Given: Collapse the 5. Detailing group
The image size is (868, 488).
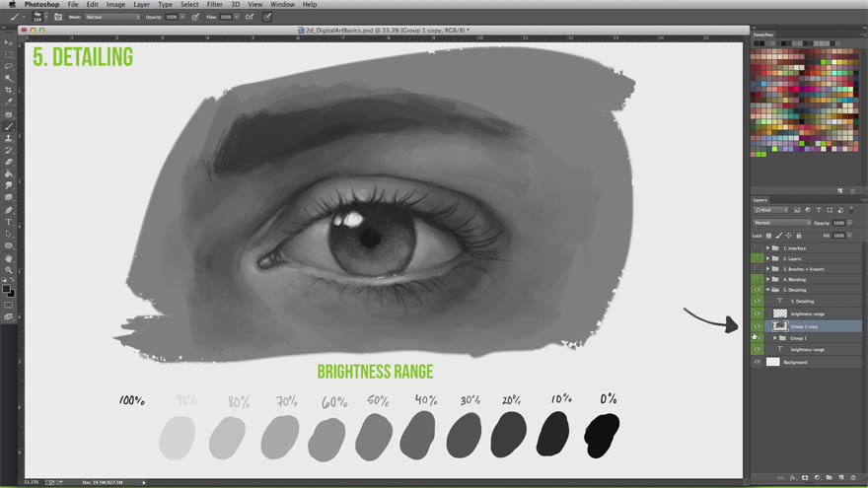Looking at the screenshot, I should coord(767,290).
